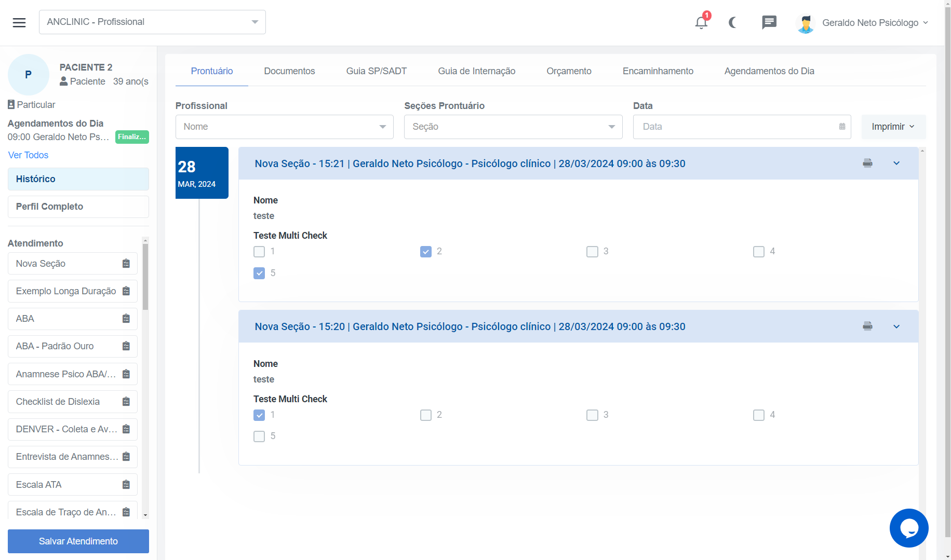Toggle checkbox 2 in 15:20 section

pyautogui.click(x=426, y=415)
